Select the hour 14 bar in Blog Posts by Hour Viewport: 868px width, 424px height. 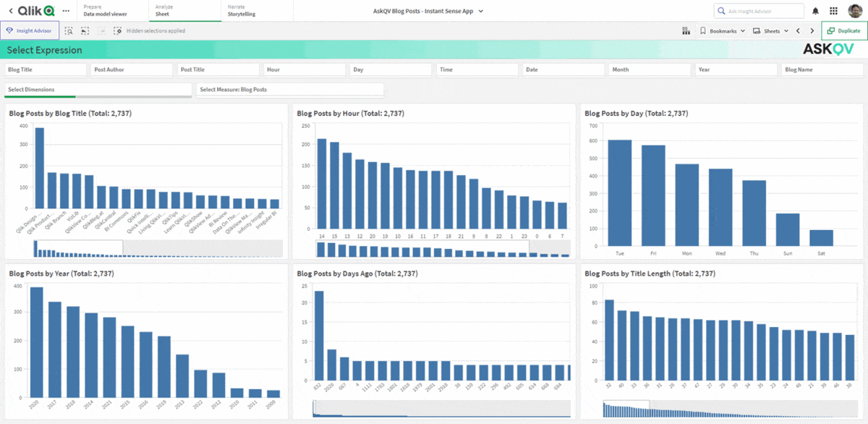click(322, 185)
